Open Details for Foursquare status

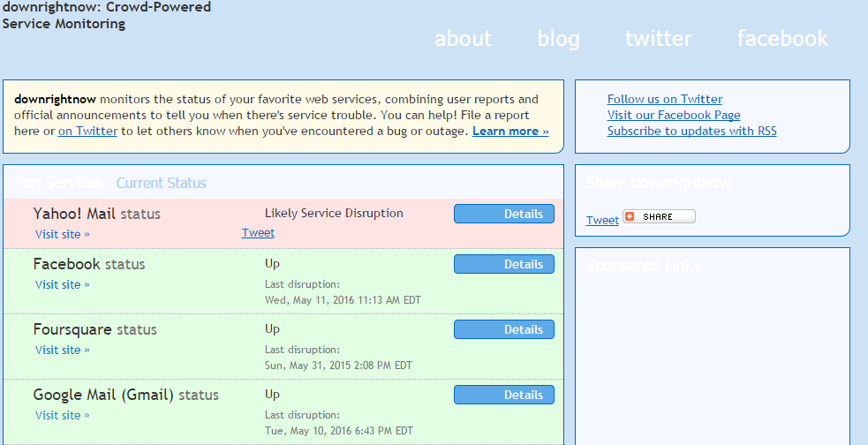(503, 329)
